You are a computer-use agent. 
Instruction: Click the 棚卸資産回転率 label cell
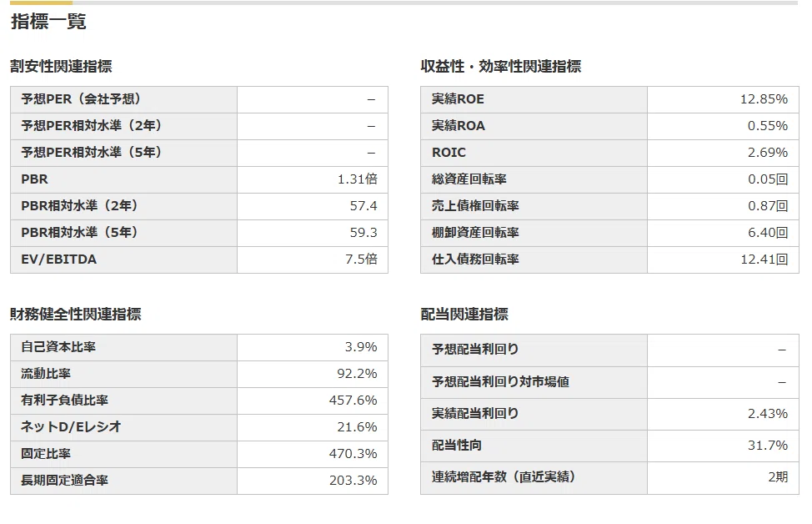tap(534, 233)
